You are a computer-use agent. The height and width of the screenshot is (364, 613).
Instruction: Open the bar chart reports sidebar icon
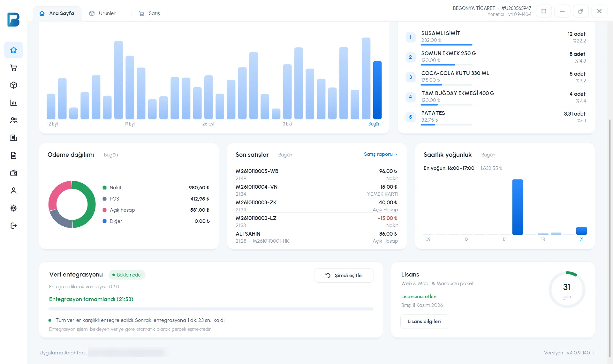(13, 103)
